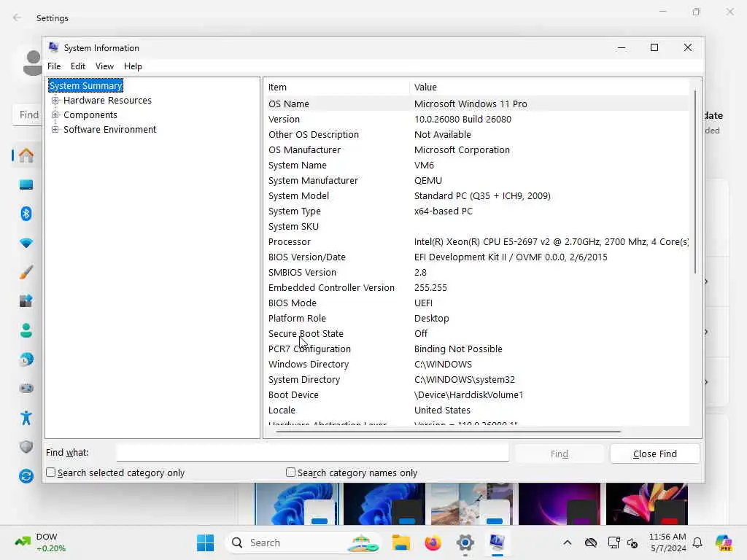
Task: Open Bluetooth & devices icon in Settings
Action: click(x=26, y=214)
